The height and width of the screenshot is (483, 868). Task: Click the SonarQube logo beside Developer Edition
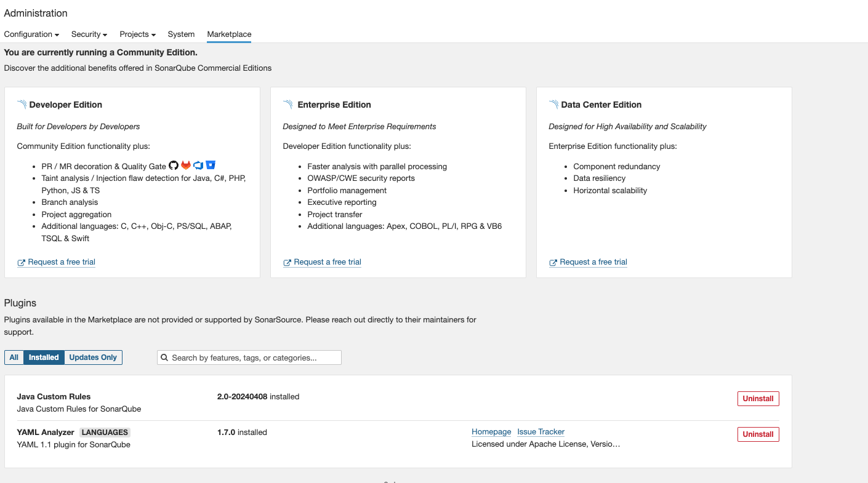[22, 105]
